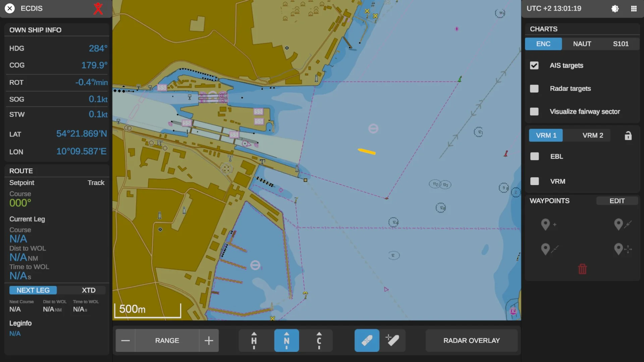Close the ECDIS panel with X icon
The height and width of the screenshot is (362, 644).
coord(10,8)
